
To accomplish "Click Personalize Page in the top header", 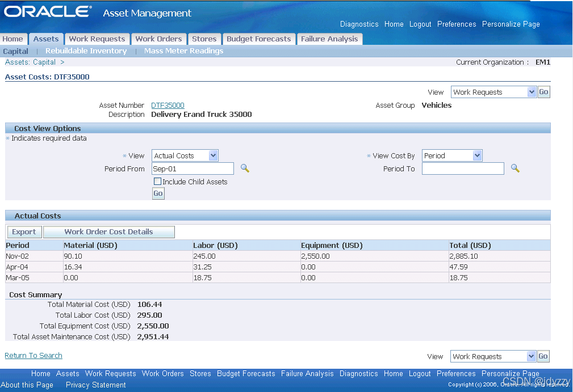I will click(x=511, y=24).
